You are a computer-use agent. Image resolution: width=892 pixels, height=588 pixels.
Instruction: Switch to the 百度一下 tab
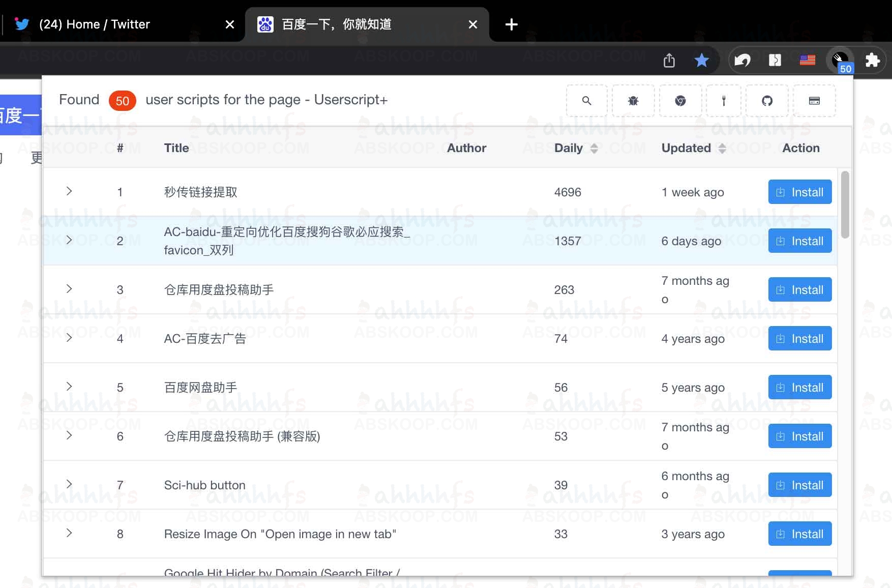pyautogui.click(x=336, y=24)
